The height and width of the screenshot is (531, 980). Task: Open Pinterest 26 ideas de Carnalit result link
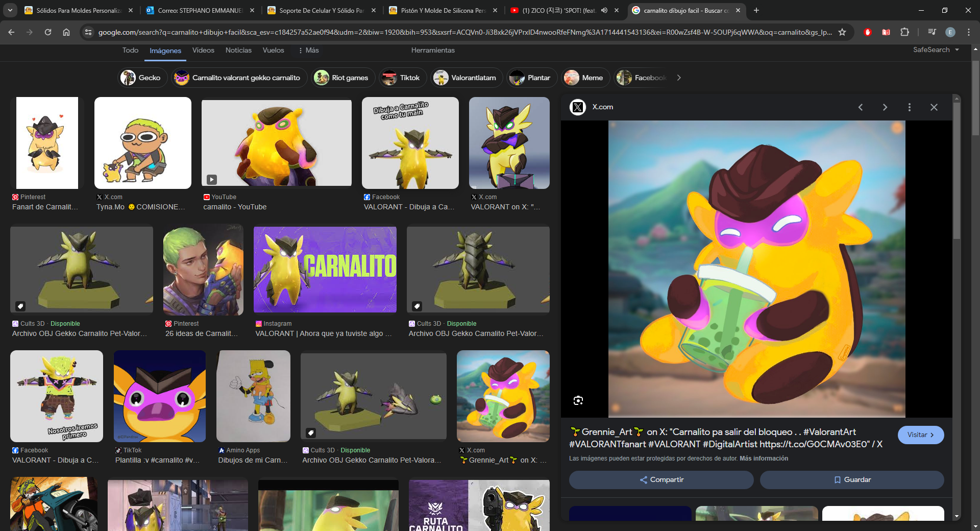[x=202, y=333]
